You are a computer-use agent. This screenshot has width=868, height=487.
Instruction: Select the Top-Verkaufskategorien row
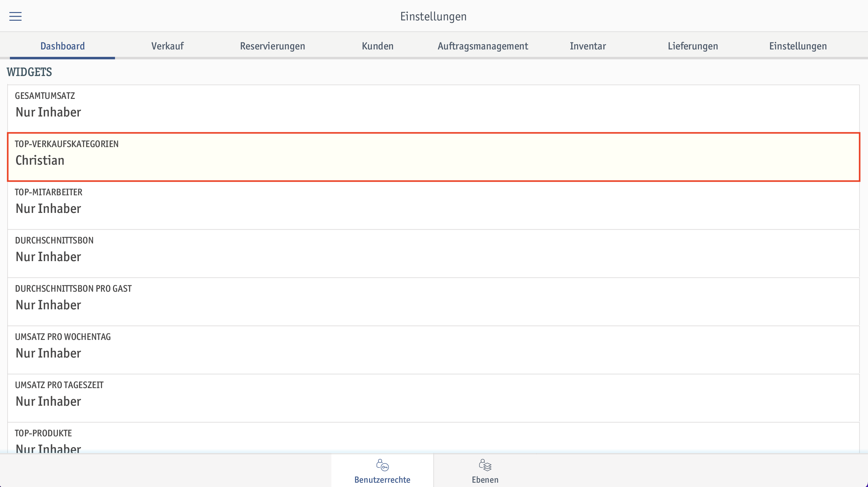434,157
